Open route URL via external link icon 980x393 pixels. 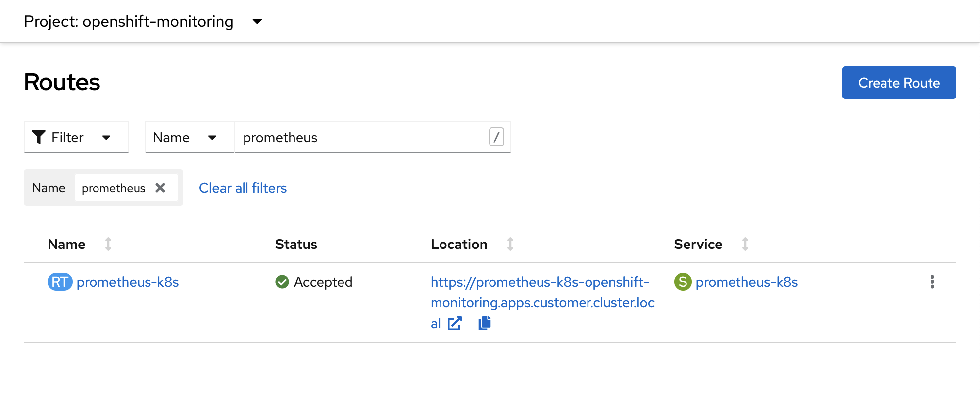454,324
